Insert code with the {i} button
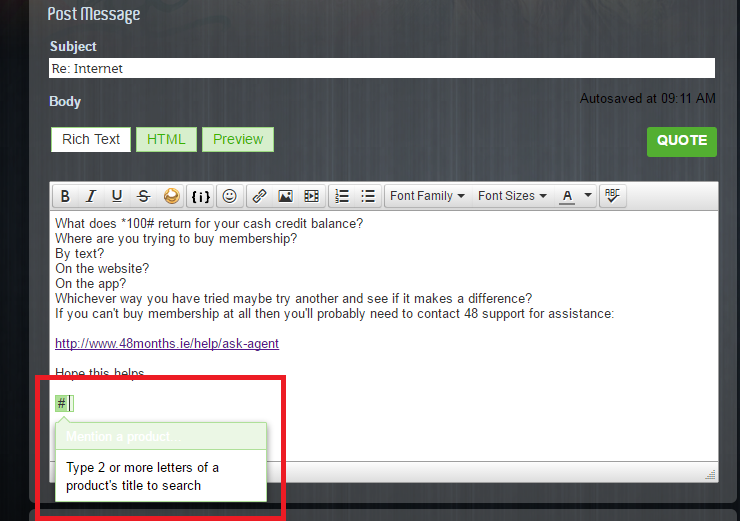The width and height of the screenshot is (740, 521). pyautogui.click(x=201, y=196)
